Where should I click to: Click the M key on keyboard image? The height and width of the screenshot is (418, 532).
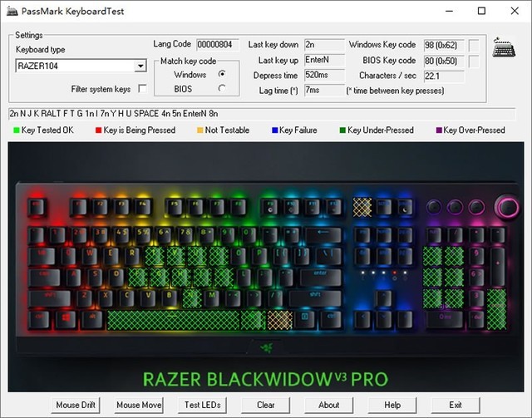coord(212,298)
